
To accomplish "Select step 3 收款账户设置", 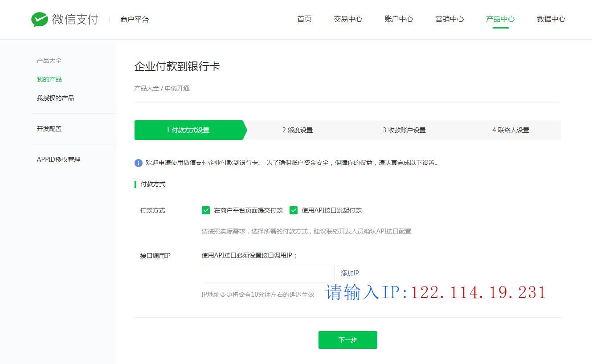I will coord(404,130).
